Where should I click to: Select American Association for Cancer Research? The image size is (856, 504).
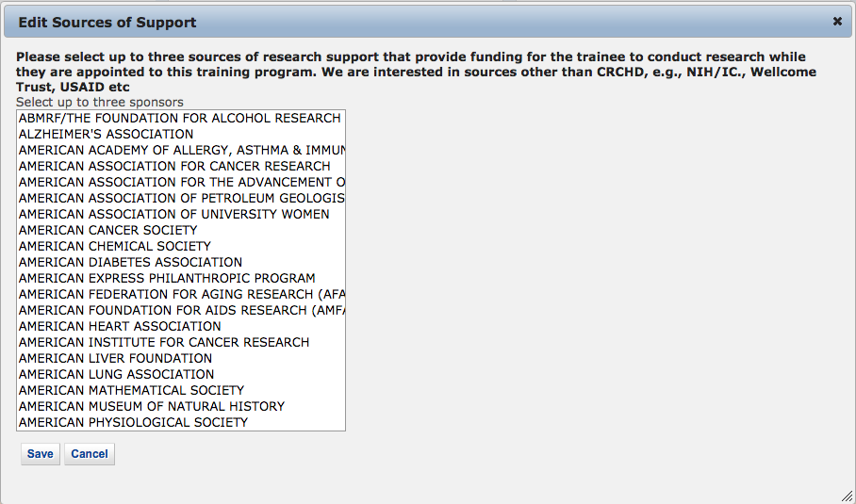click(x=174, y=167)
